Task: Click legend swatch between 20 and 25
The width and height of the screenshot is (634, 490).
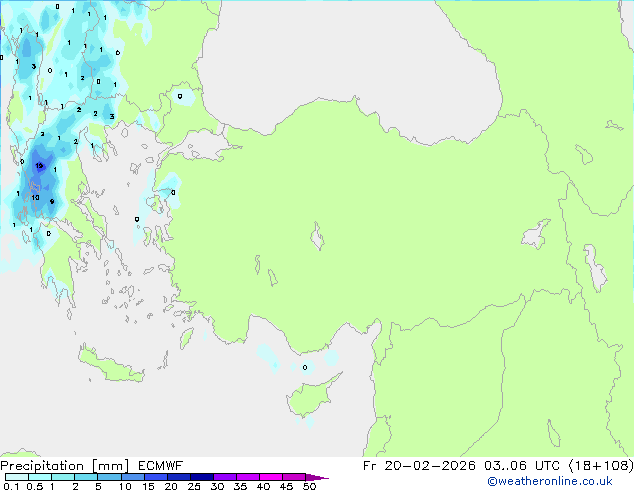Action: click(178, 477)
